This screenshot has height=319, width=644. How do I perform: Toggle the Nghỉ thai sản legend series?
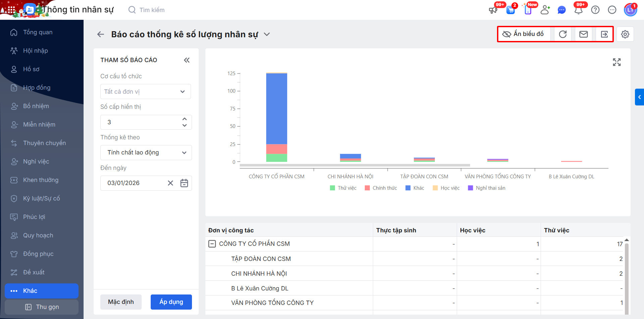click(487, 188)
